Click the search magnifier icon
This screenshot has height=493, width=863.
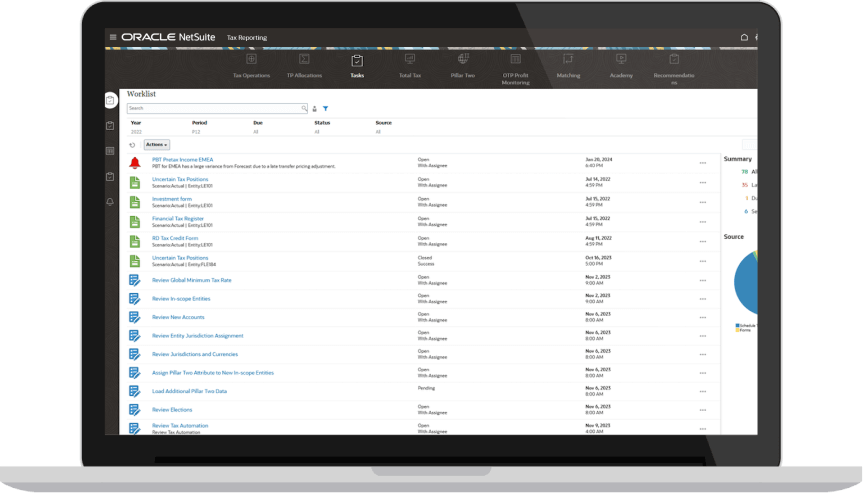point(303,108)
